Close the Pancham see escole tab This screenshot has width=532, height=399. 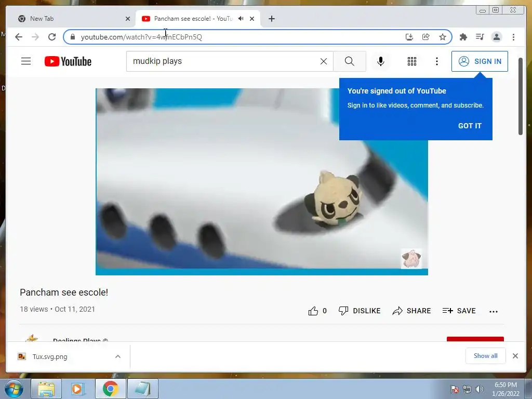tap(252, 19)
